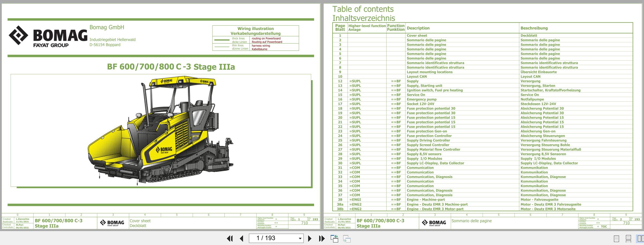Open the page number dropdown arrow
644x245 pixels.
300,238
